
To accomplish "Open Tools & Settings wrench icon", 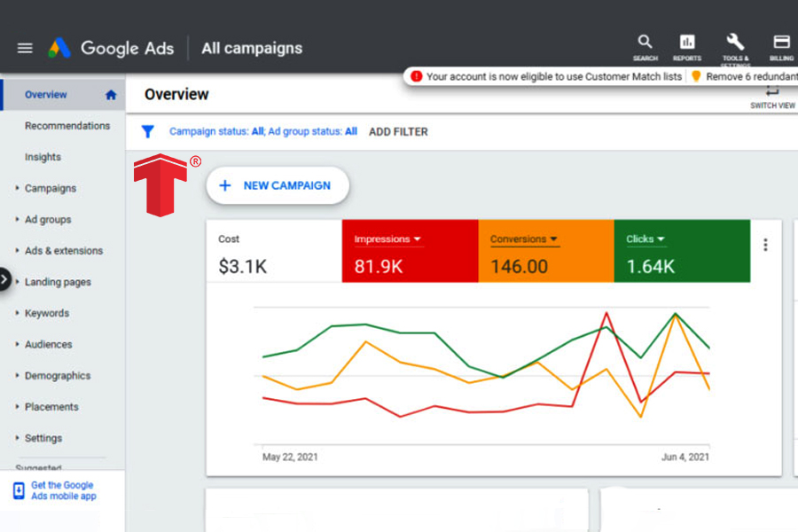I will (734, 43).
